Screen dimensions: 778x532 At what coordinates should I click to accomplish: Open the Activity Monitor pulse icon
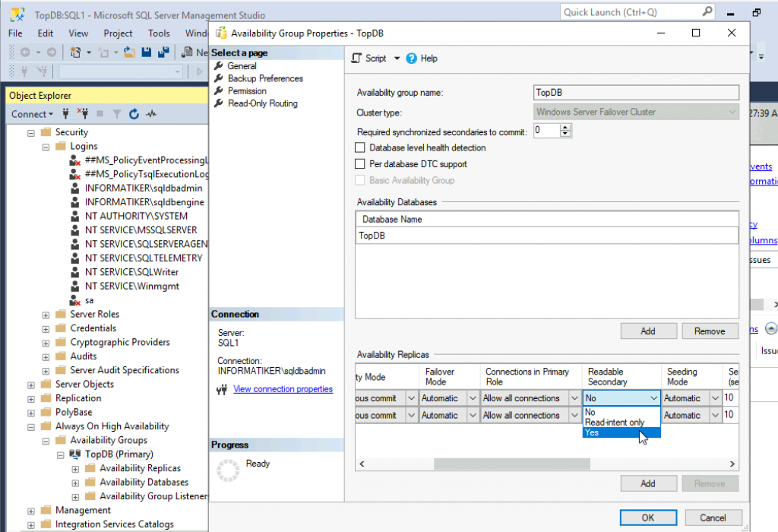(x=151, y=114)
